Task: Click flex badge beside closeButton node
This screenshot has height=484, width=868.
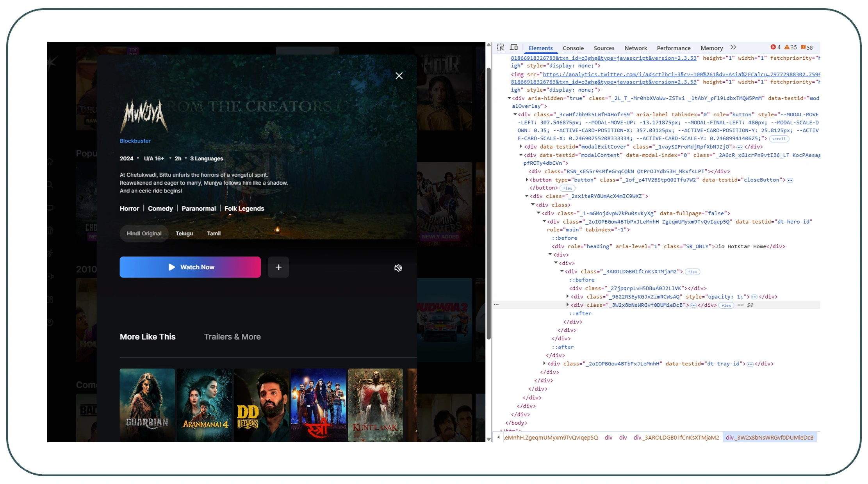Action: tap(568, 188)
